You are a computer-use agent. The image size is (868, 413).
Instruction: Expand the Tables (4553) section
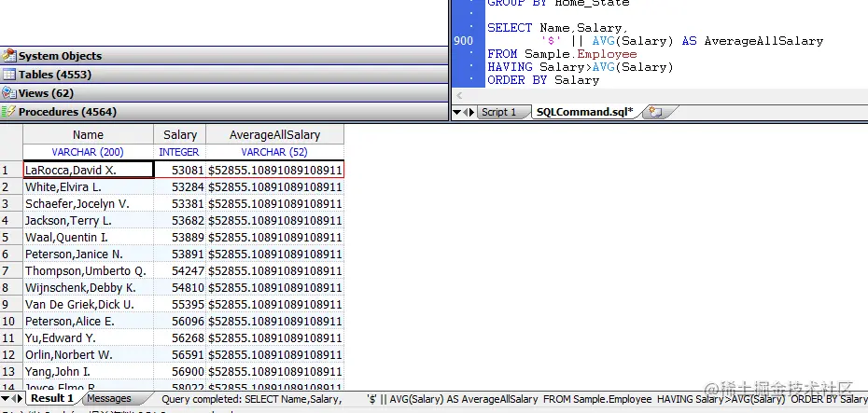click(x=224, y=75)
